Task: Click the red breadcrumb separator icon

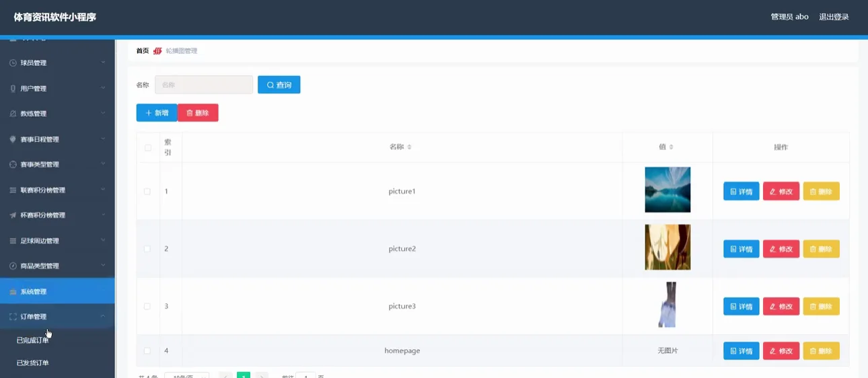Action: tap(157, 51)
